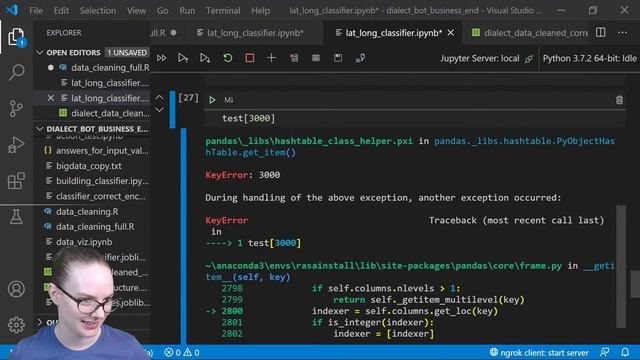Open the Manage settings gear
This screenshot has width=640, height=360.
(x=16, y=325)
